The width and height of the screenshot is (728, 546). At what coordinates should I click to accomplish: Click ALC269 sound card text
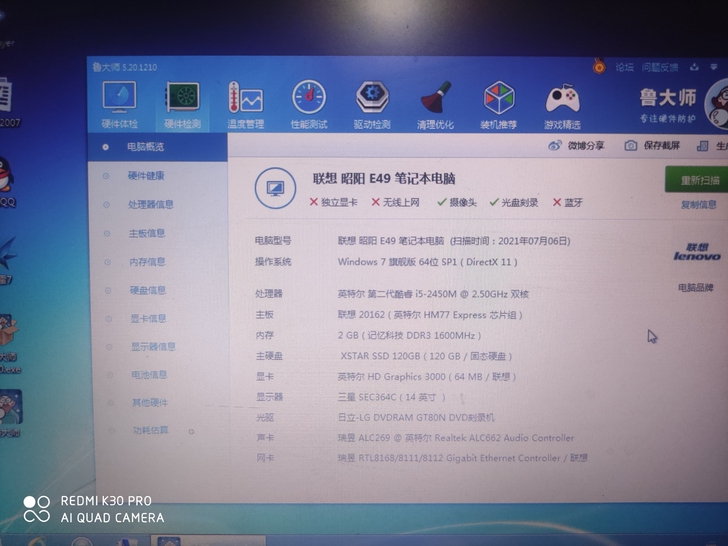(455, 438)
